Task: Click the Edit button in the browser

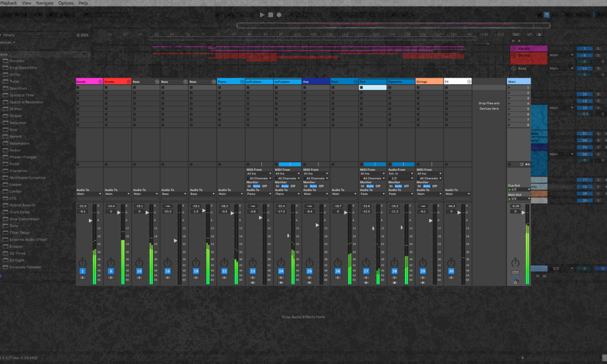Action: [84, 35]
